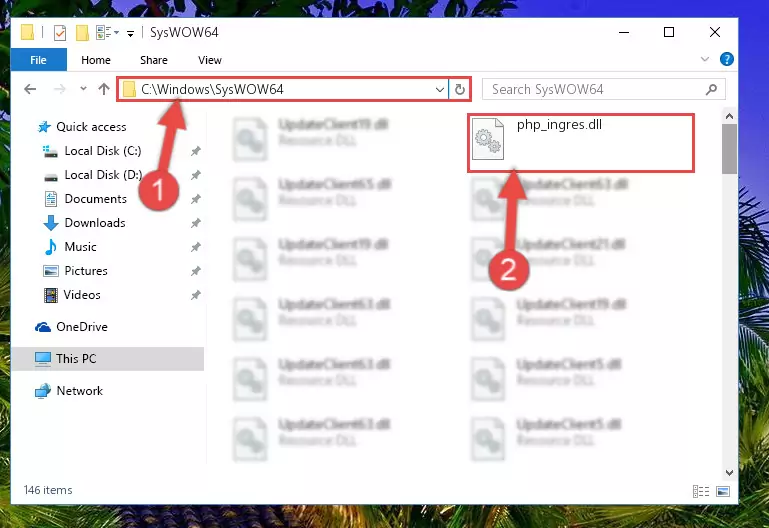
Task: Open Music in the navigation pane
Action: point(80,247)
